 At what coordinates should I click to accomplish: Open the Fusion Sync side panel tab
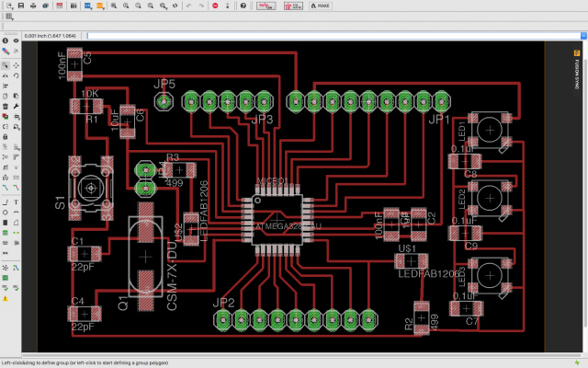pos(577,69)
